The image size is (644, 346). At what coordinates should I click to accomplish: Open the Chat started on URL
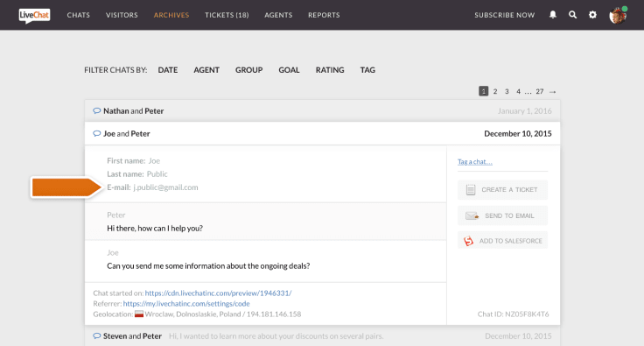pyautogui.click(x=218, y=293)
